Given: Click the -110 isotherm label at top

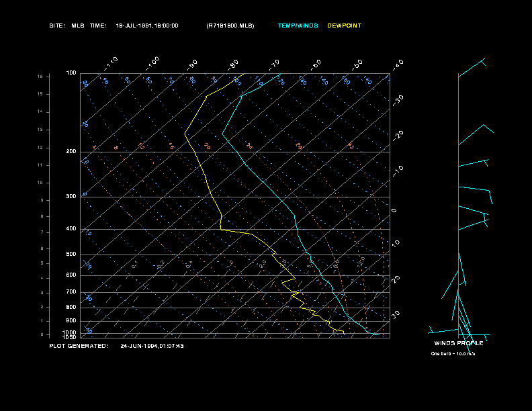Looking at the screenshot, I should pos(111,64).
